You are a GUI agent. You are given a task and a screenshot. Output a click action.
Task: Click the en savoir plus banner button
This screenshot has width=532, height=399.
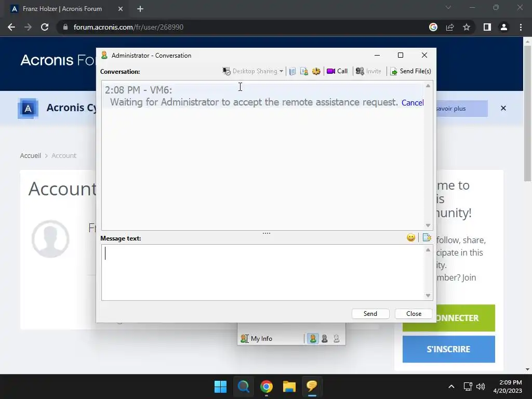point(462,109)
